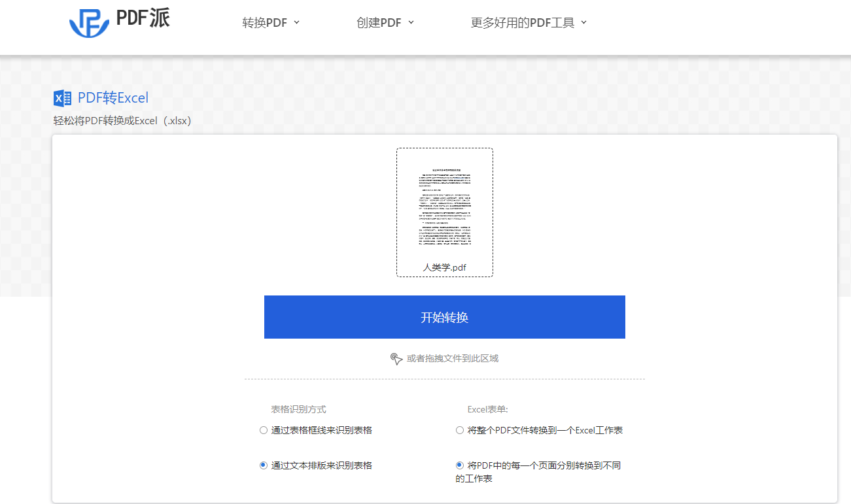Click the PDF转Excel heading
The height and width of the screenshot is (504, 851).
pyautogui.click(x=113, y=98)
